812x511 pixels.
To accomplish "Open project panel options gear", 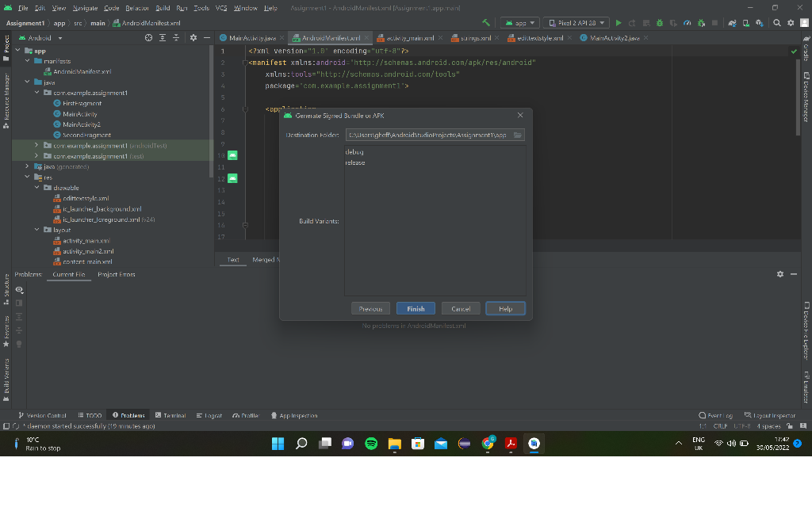I will point(193,38).
